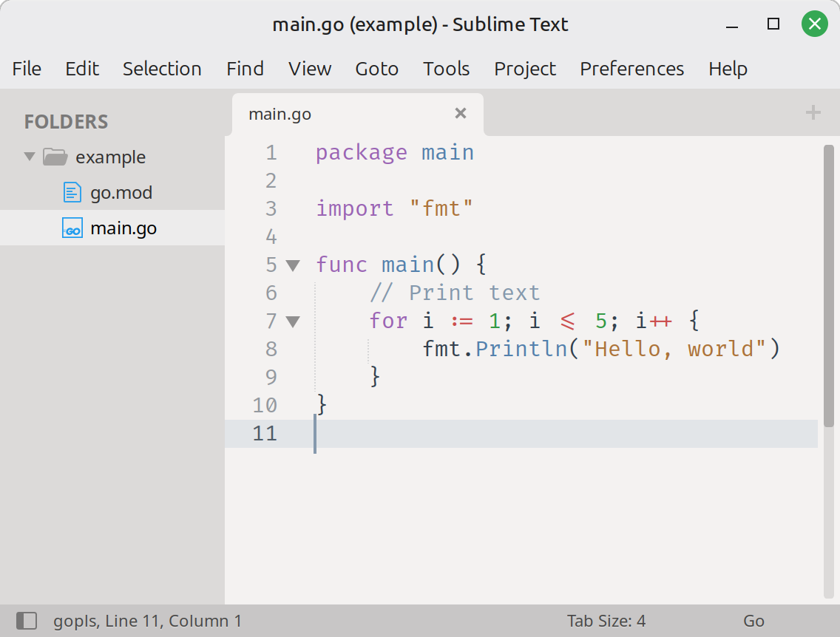Open the Preferences menu
This screenshot has height=637, width=840.
(631, 69)
